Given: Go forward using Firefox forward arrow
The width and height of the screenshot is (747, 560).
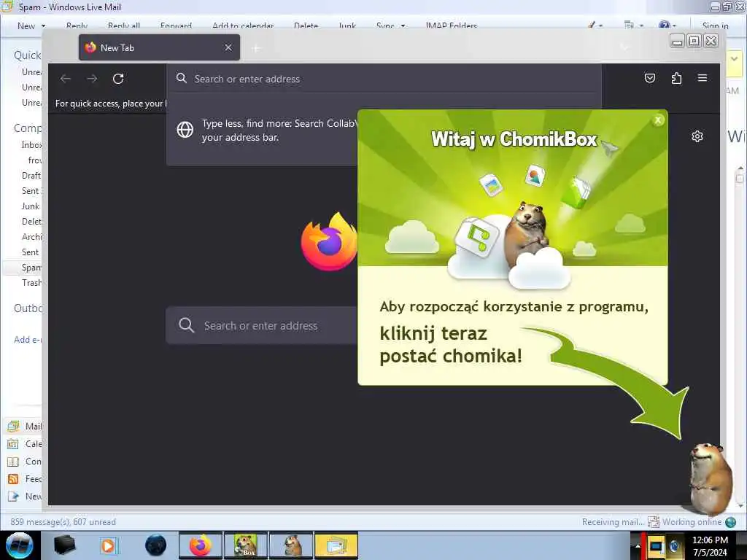Looking at the screenshot, I should [x=92, y=79].
